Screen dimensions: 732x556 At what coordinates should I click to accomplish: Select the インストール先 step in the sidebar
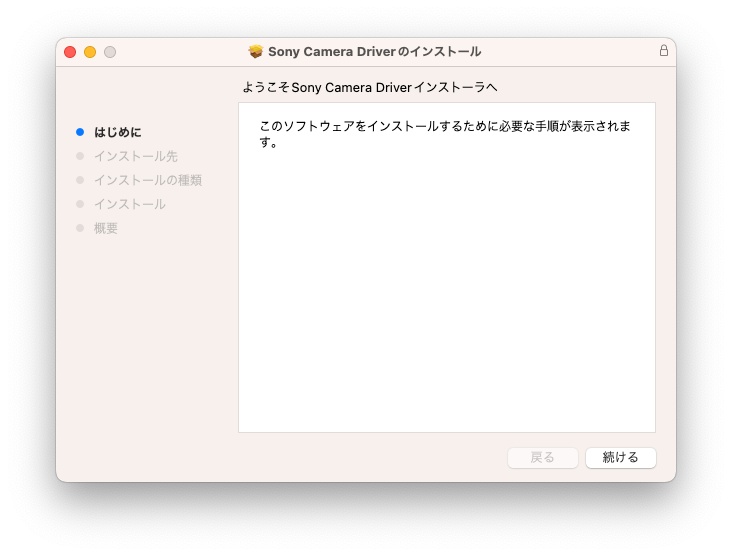(x=136, y=156)
